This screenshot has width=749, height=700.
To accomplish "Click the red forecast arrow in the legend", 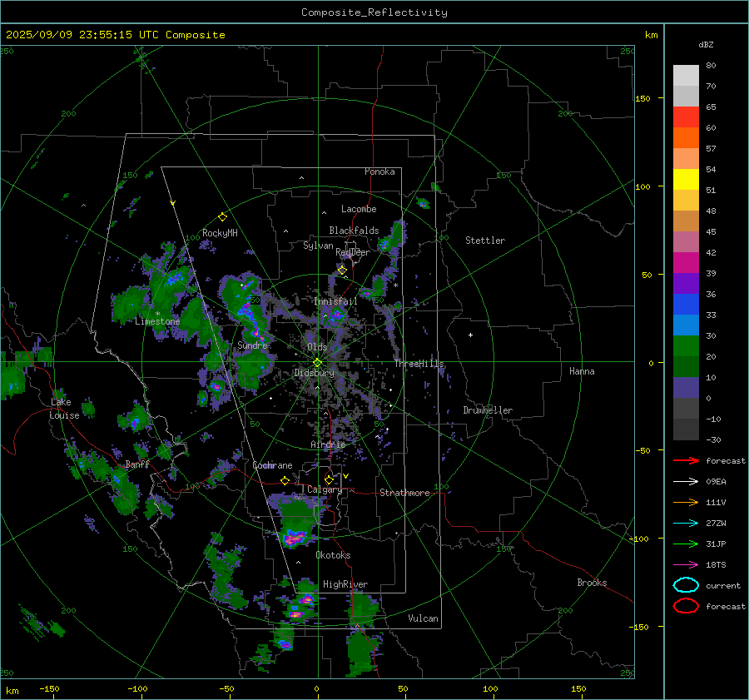I will [686, 460].
